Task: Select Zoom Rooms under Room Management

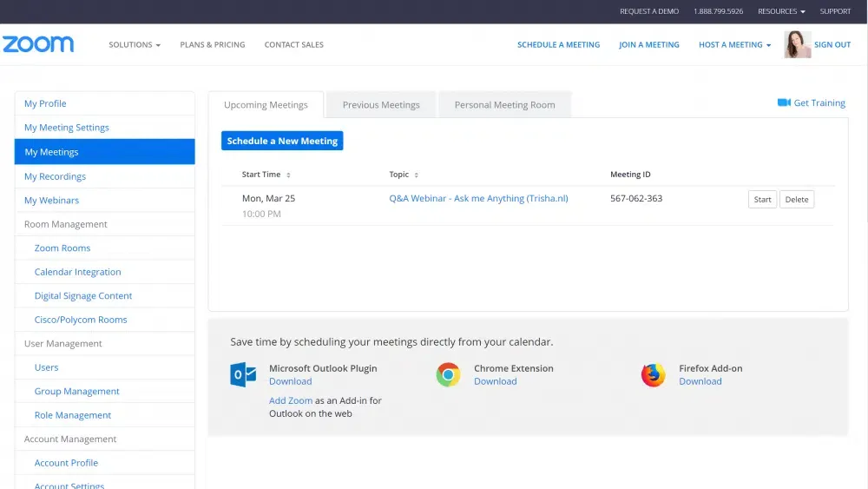Action: click(x=62, y=248)
